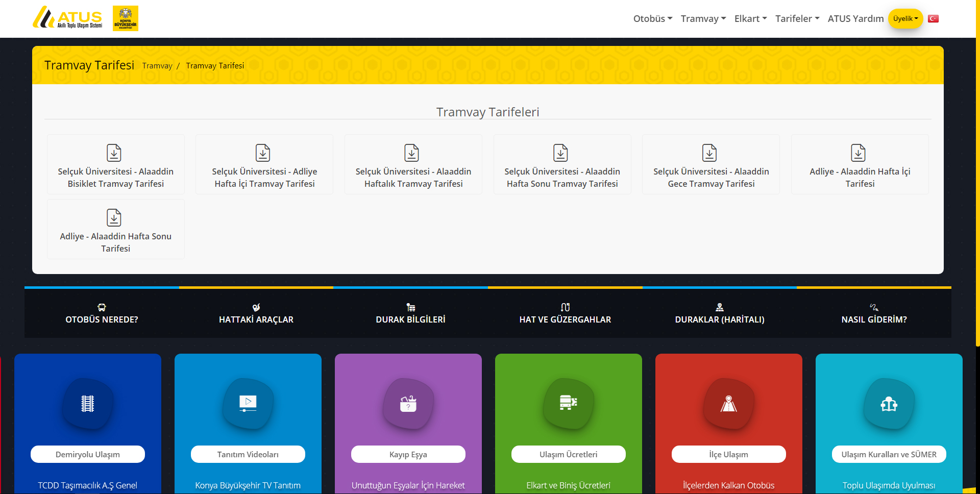Screen dimensions: 980x494
Task: Click the İlçe Ulaşım road icon
Action: coord(729,404)
